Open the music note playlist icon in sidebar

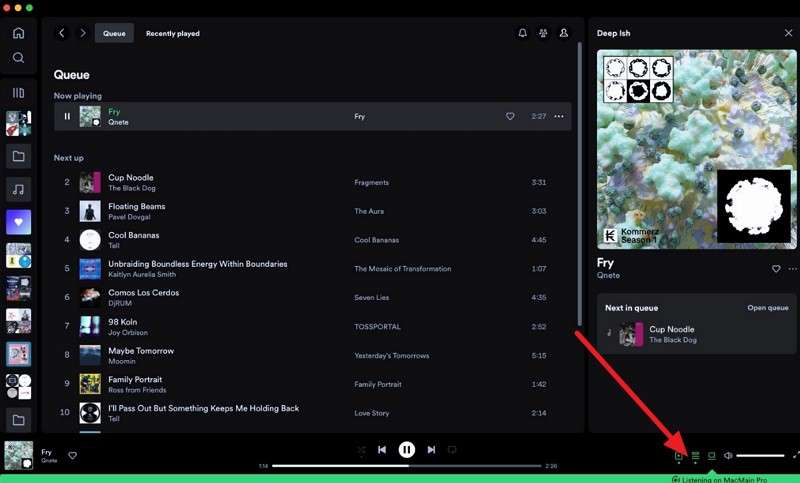(x=18, y=189)
